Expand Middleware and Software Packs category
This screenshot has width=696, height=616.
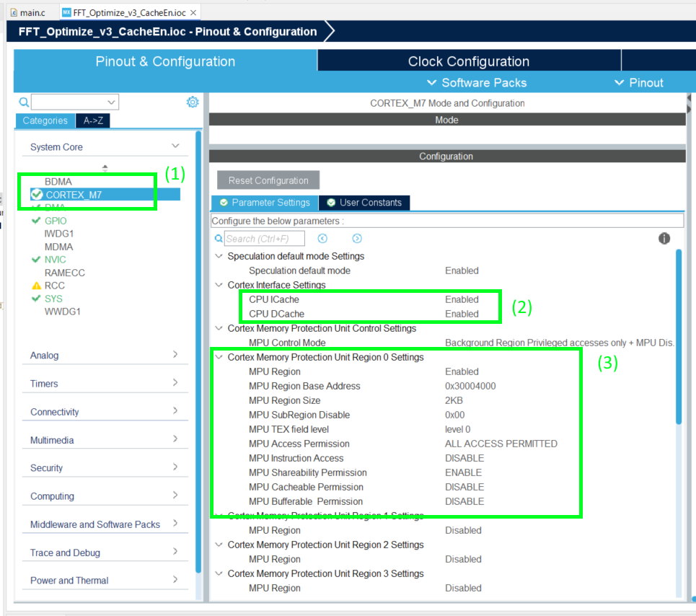pos(175,523)
